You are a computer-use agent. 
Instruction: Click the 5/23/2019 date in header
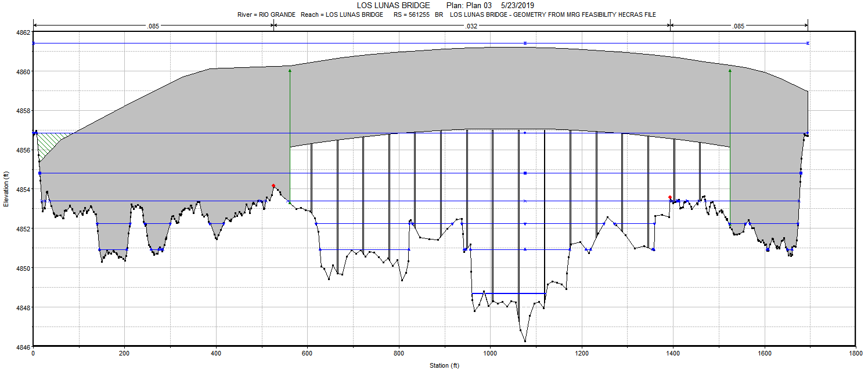click(517, 5)
